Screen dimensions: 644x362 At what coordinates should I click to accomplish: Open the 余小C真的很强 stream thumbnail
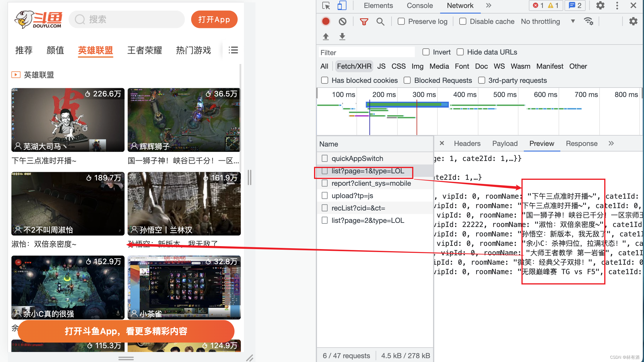coord(68,287)
